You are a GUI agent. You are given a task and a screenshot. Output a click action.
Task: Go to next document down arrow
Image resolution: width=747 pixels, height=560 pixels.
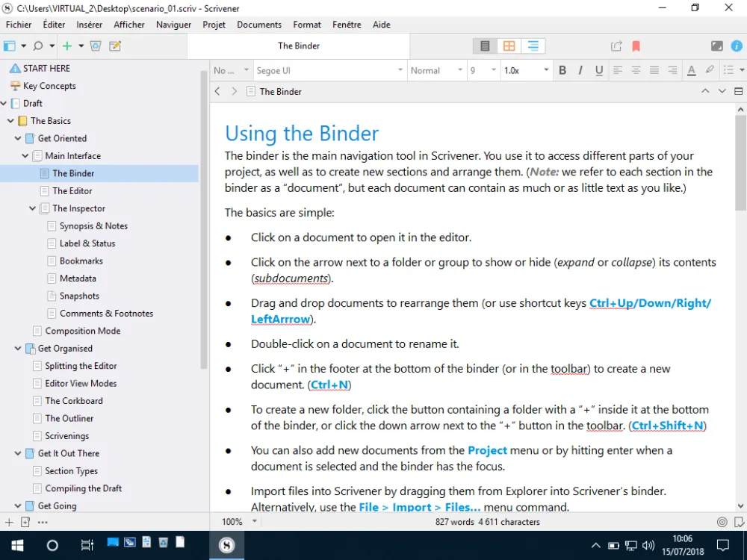point(722,91)
